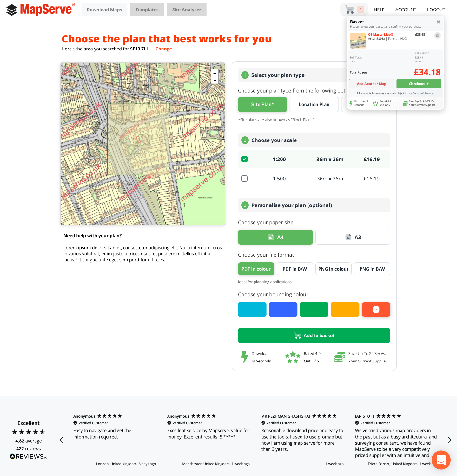
Task: Choose PNG in B/W format
Action: pos(372,269)
